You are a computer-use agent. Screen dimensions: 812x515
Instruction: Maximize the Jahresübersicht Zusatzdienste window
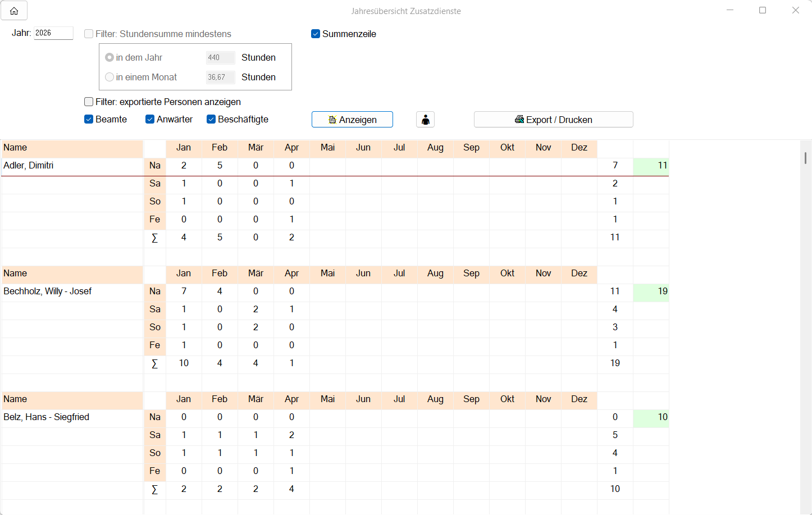[x=763, y=10]
